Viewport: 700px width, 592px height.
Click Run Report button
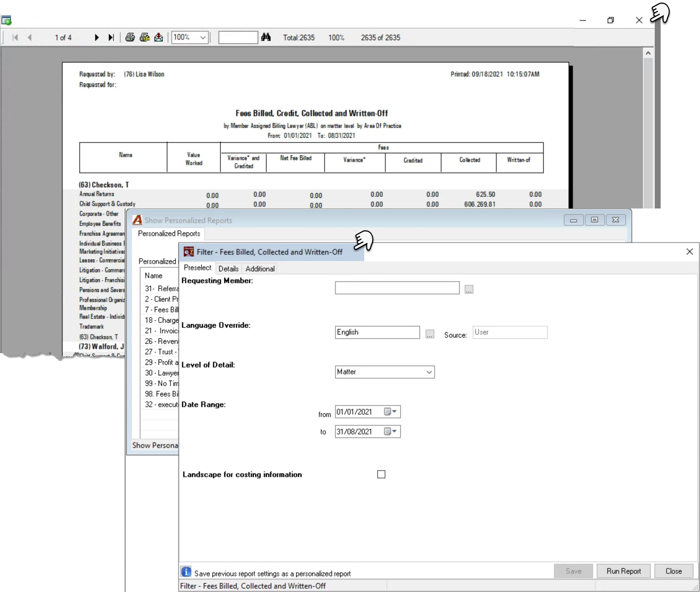click(x=623, y=571)
